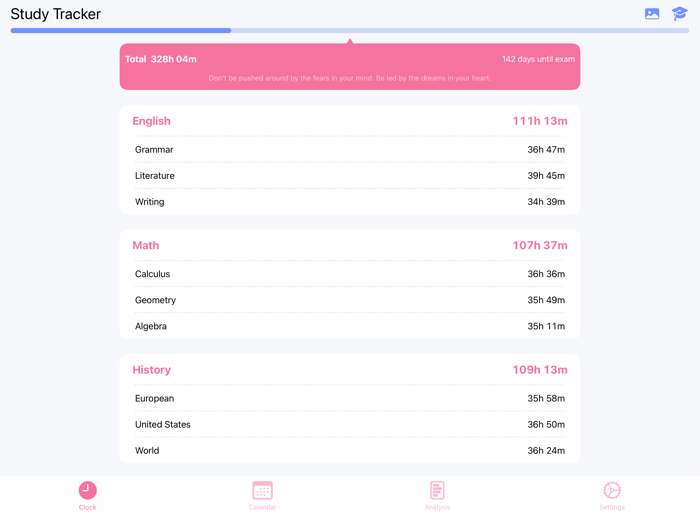Click the 35h 11m Algebra time

(x=546, y=326)
